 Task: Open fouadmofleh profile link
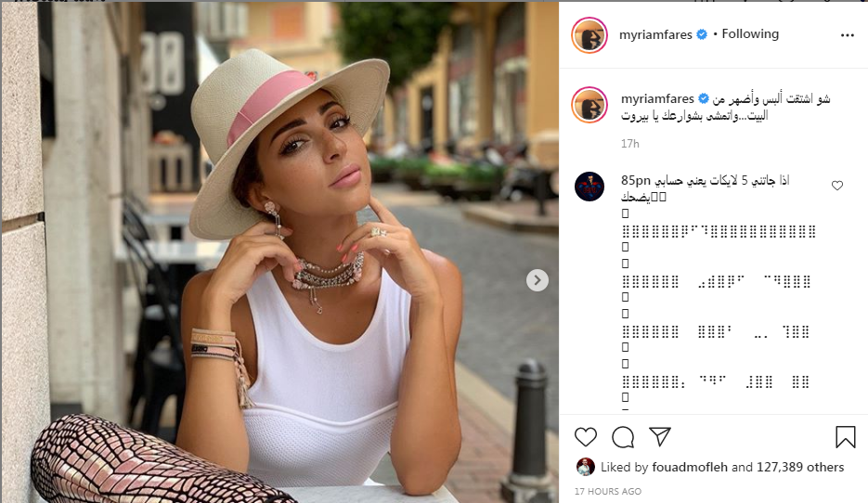[689, 467]
